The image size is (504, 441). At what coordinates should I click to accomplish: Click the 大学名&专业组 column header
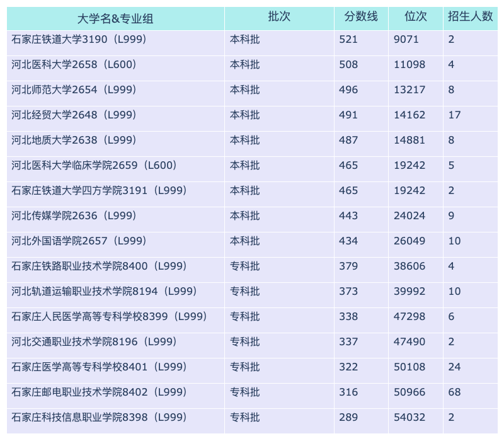[115, 19]
